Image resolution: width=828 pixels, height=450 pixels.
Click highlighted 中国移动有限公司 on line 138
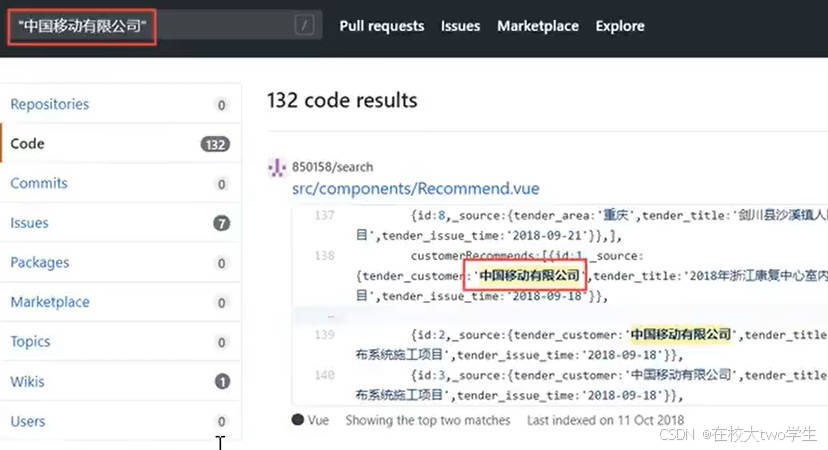[529, 275]
